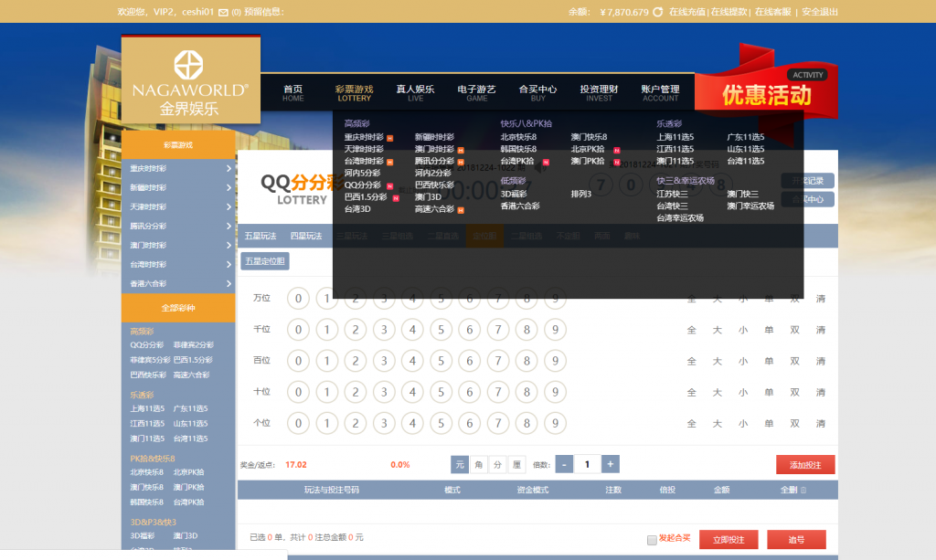Expand 腾讯分分彩 in the left sidebar
936x560 pixels.
tap(178, 226)
